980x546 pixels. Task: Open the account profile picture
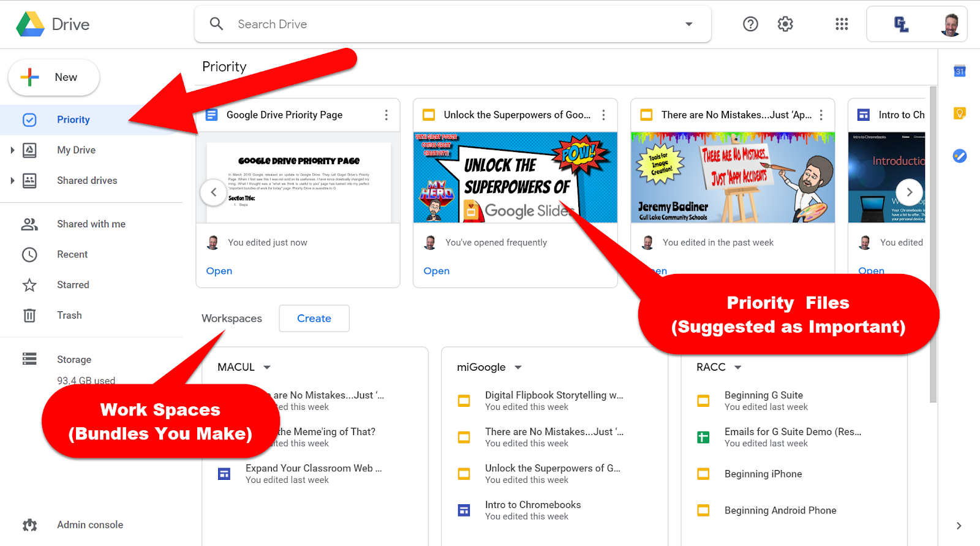coord(951,25)
